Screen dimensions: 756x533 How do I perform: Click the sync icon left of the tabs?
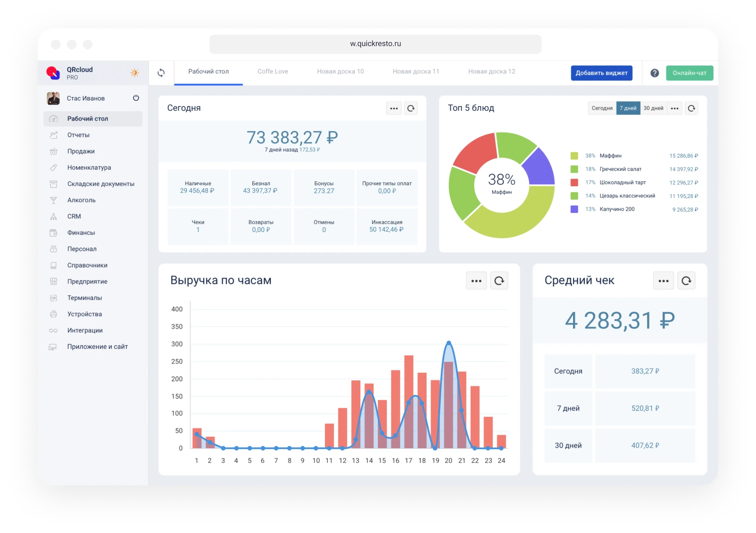click(161, 73)
